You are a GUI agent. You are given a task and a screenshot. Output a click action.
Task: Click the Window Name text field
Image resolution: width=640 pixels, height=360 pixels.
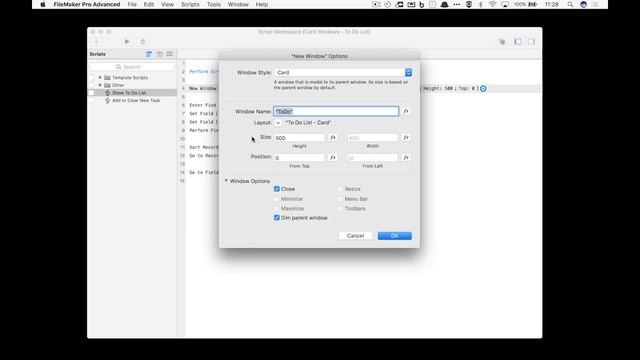336,111
